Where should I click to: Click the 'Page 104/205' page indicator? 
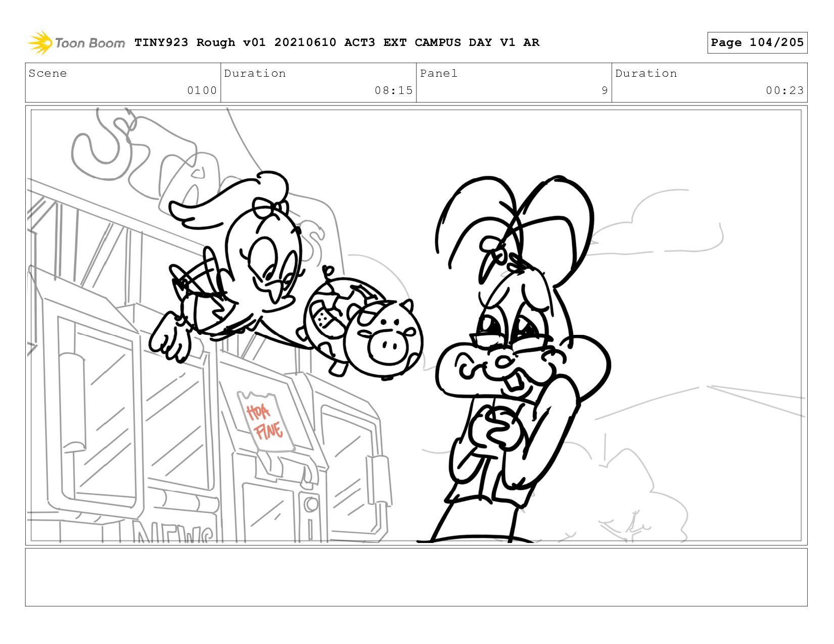[x=757, y=42]
